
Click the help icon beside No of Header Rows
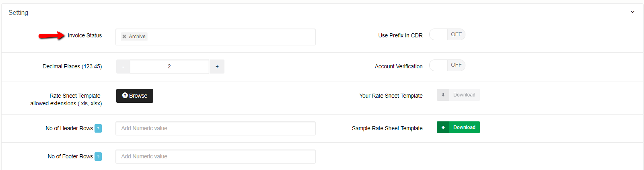[x=98, y=129]
